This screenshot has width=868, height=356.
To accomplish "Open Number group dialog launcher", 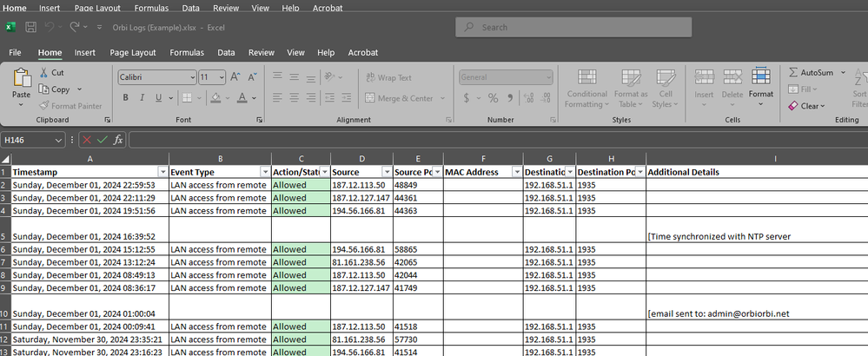I will [553, 120].
